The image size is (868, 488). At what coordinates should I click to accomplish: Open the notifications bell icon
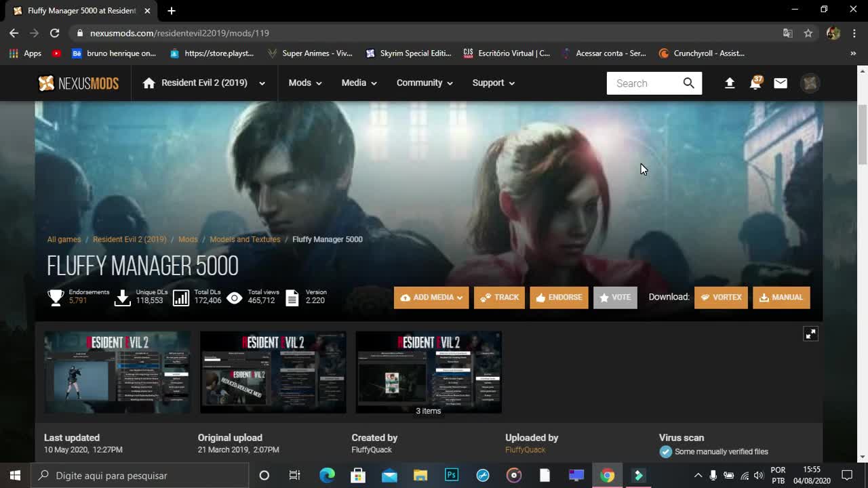(755, 83)
